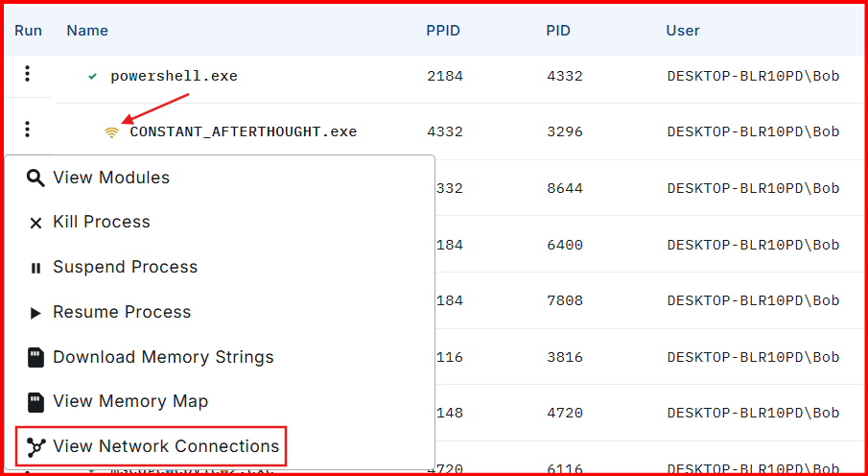Click the magnifier icon beside View Modules
Screen dimensions: 868x476
[x=35, y=178]
